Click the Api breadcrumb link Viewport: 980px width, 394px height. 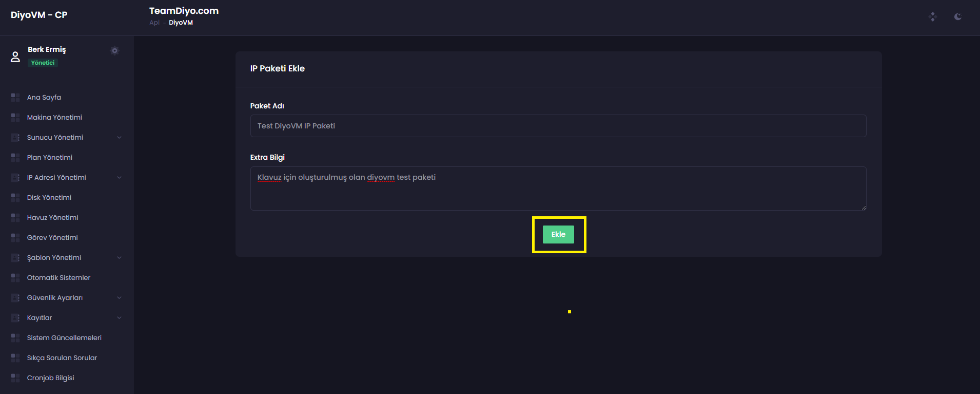[154, 23]
